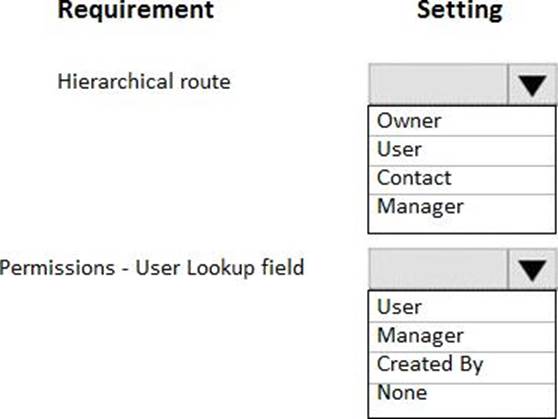The height and width of the screenshot is (419, 558).
Task: Select Manager in Permissions lookup list
Action: [x=462, y=337]
